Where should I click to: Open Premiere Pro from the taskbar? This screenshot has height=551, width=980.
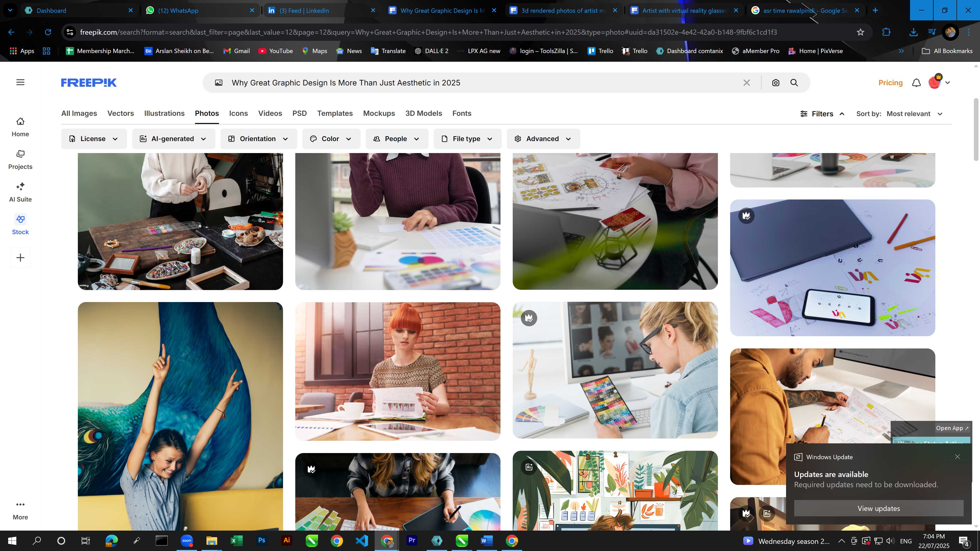pyautogui.click(x=412, y=540)
